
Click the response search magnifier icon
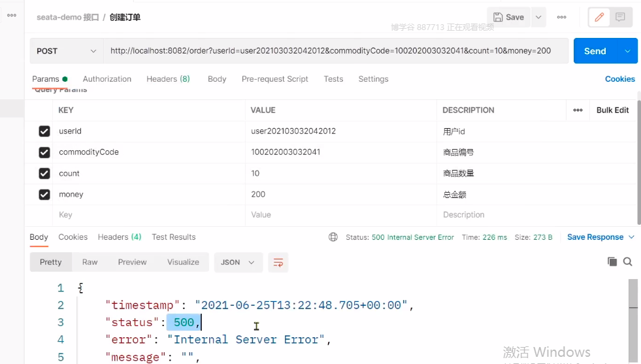(x=627, y=262)
